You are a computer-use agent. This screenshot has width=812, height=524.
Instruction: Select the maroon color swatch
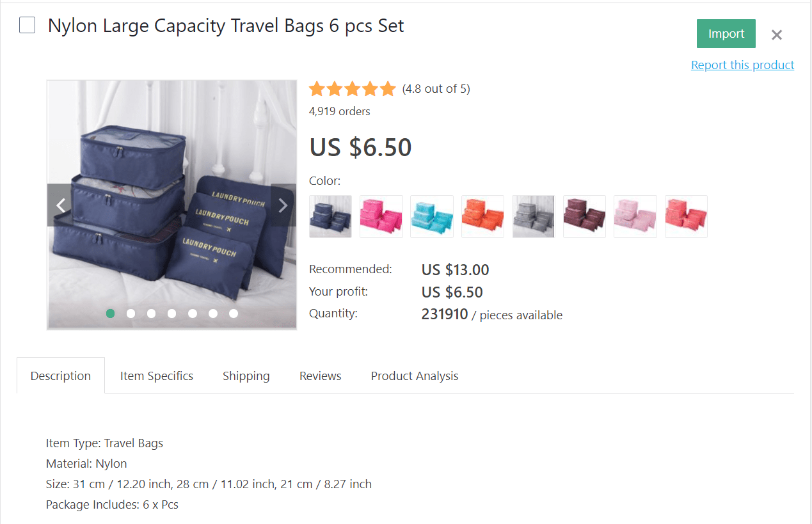584,216
